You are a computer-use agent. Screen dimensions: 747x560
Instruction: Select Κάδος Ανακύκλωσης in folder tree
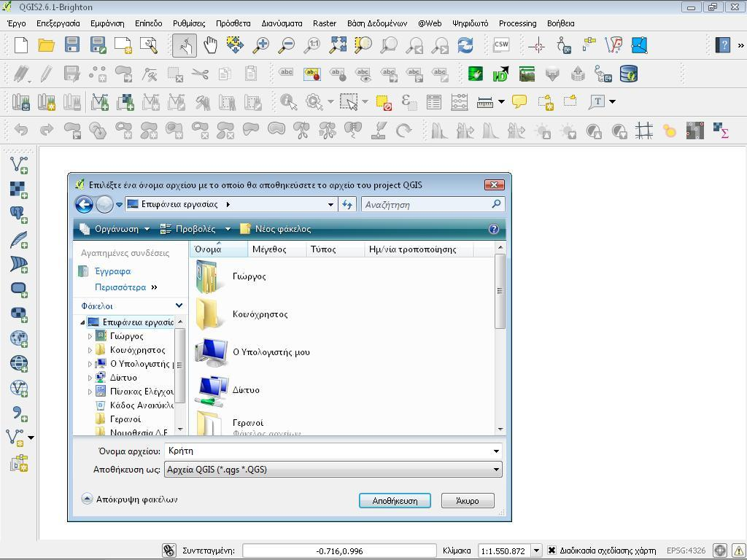[135, 405]
